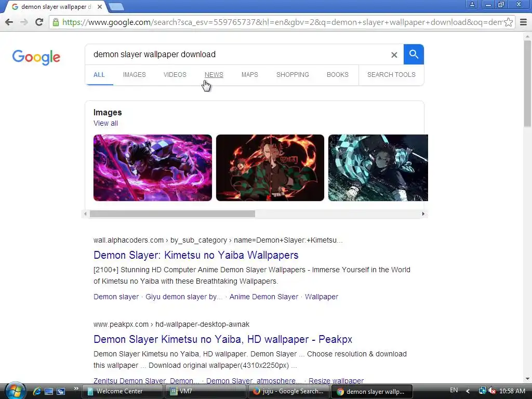The image size is (532, 399).
Task: Click the Giyu demon slayer by... sublink
Action: tap(184, 297)
